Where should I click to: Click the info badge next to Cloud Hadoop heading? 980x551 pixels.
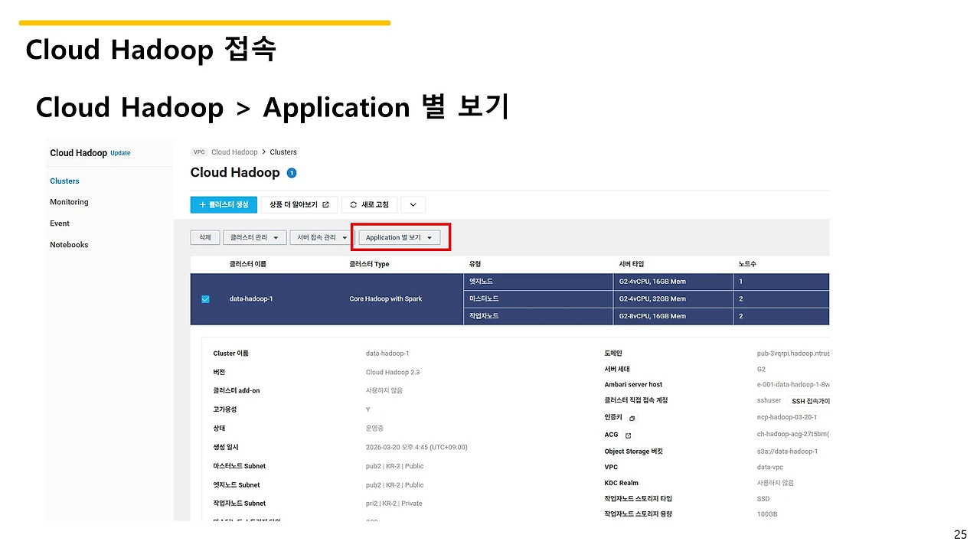tap(291, 173)
